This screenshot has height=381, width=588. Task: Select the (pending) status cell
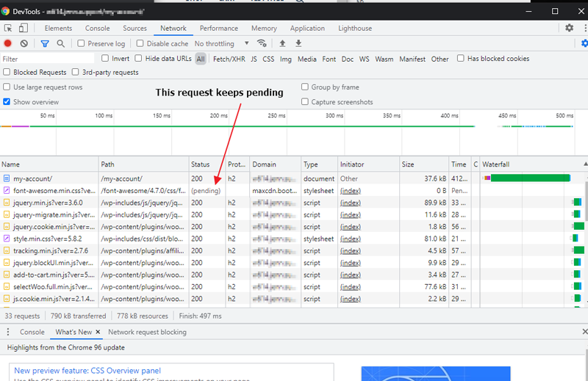[x=206, y=191]
